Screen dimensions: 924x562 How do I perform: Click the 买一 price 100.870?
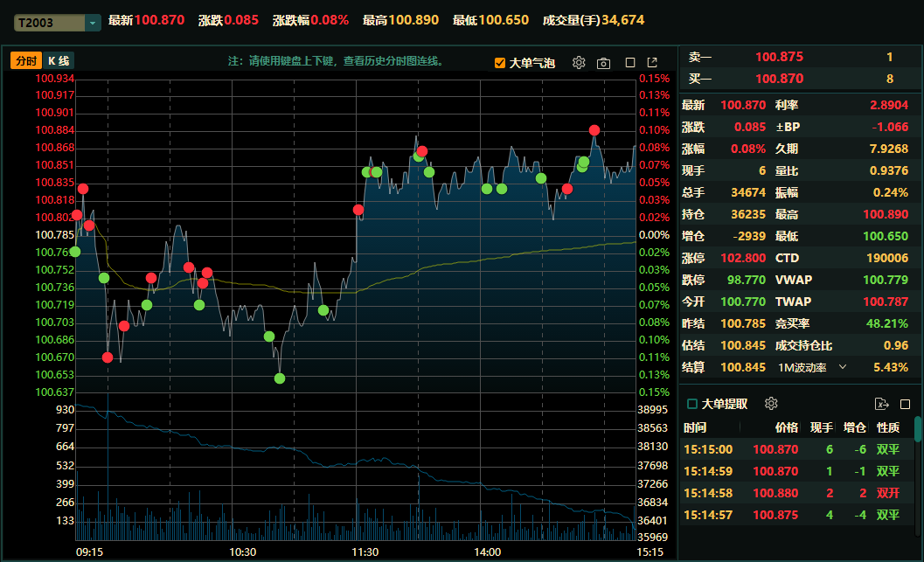pyautogui.click(x=779, y=79)
